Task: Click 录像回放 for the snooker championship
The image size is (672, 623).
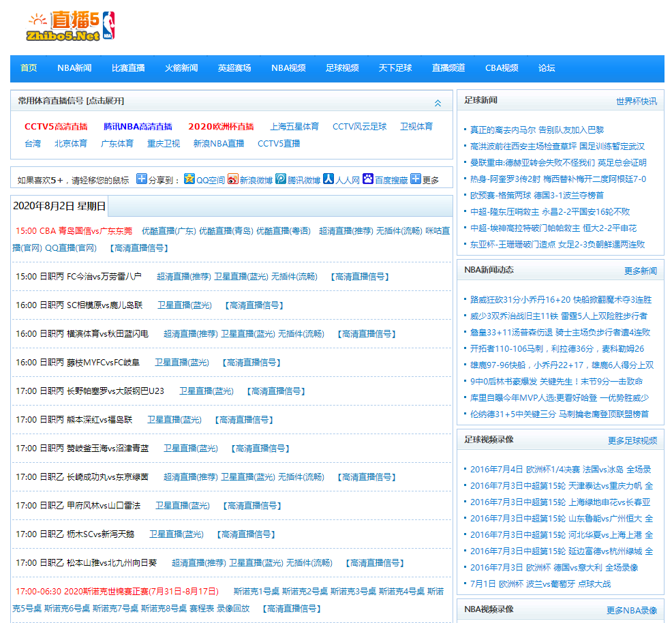Action: coord(233,609)
